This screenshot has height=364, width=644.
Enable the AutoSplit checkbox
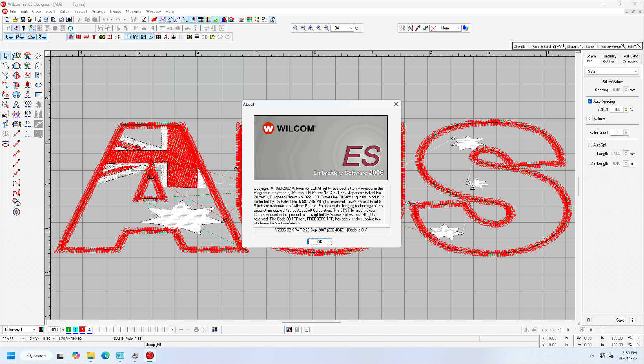pos(590,145)
